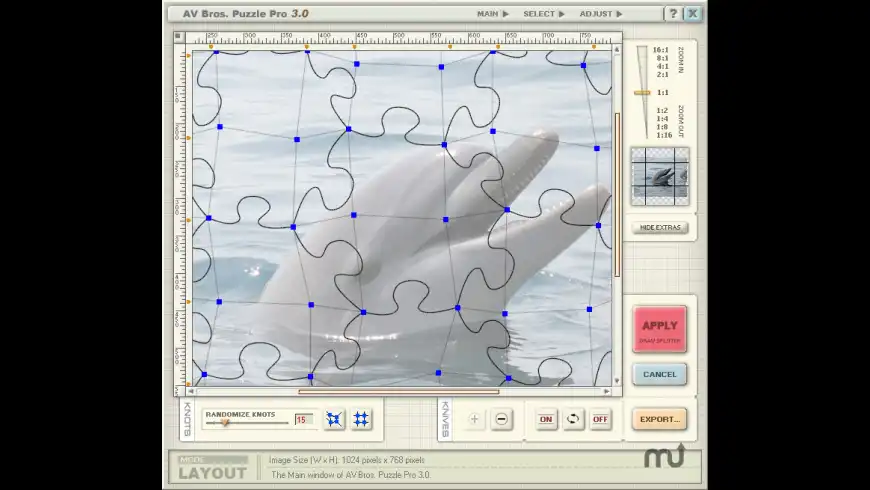Click the invert knives rotate-arrows icon
The height and width of the screenshot is (490, 870).
click(x=573, y=419)
